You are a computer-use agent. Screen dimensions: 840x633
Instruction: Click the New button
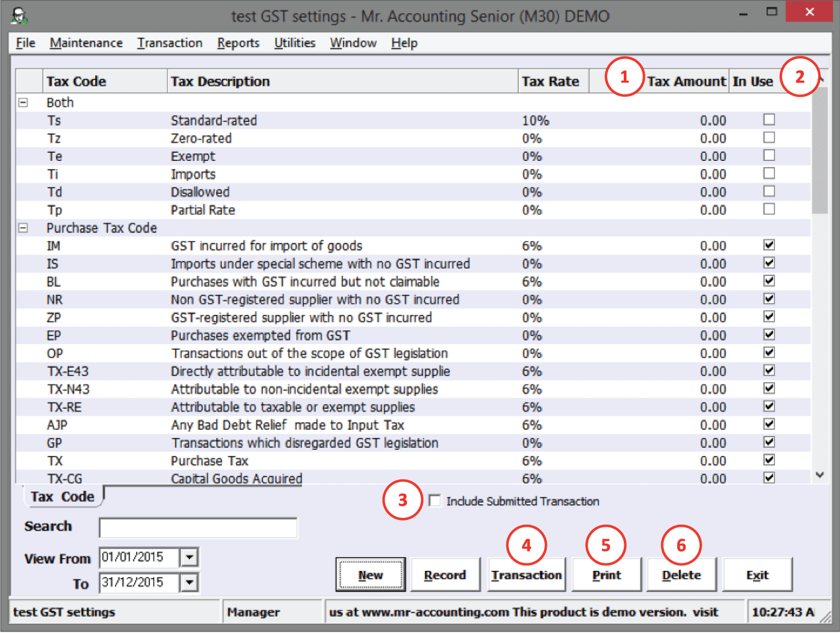(370, 575)
